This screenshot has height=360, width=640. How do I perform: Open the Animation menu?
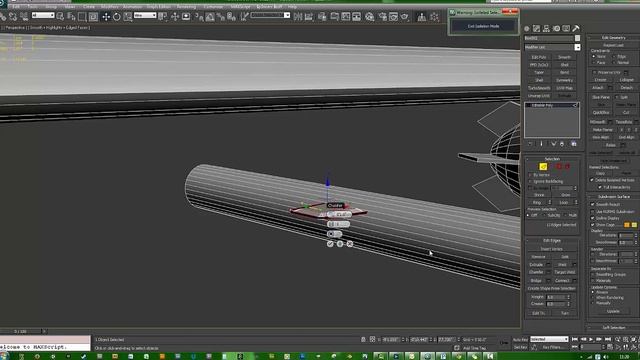point(133,7)
